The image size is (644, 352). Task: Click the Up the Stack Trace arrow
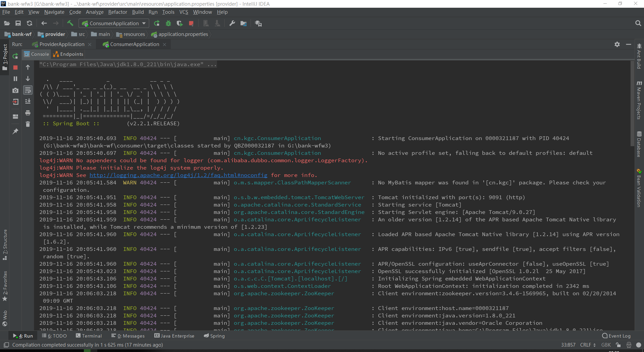[28, 68]
